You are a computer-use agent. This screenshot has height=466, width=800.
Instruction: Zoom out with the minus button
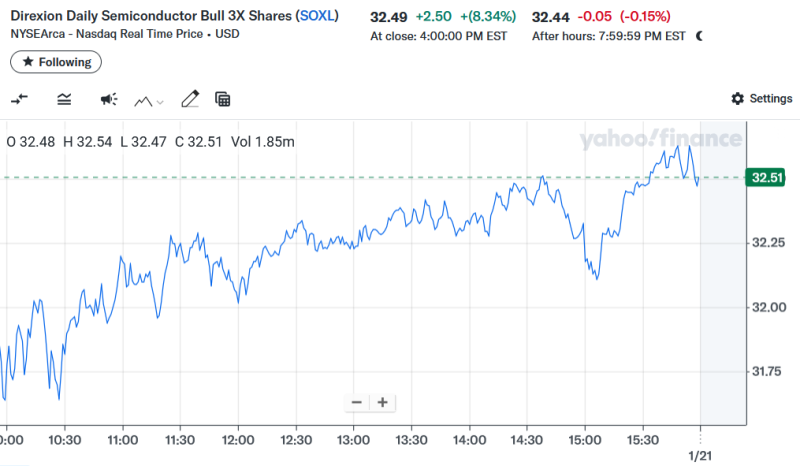pos(357,403)
